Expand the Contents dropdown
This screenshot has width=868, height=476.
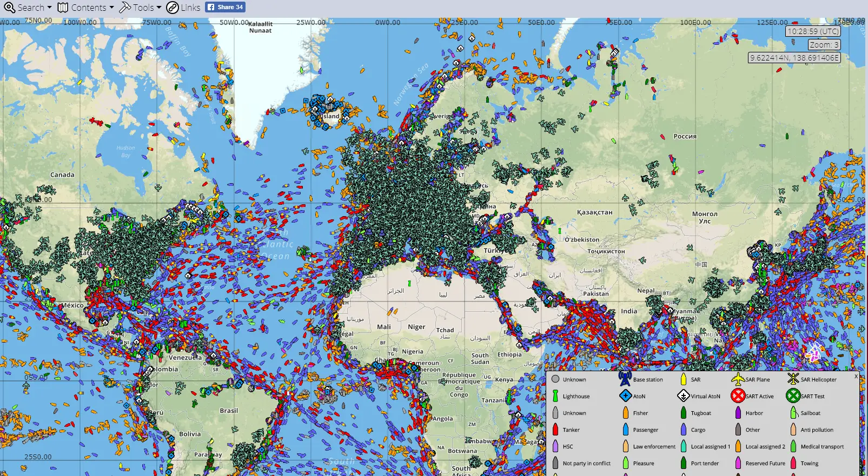point(85,8)
